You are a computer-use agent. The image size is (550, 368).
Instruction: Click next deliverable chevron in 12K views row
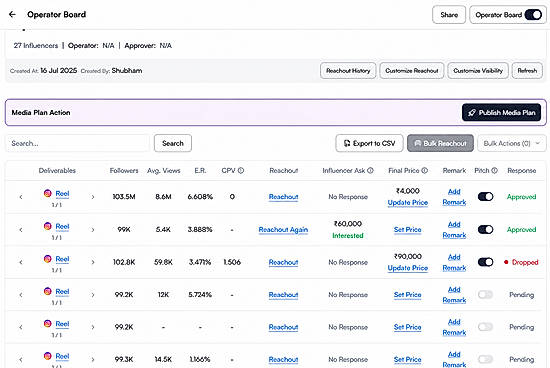(x=93, y=295)
